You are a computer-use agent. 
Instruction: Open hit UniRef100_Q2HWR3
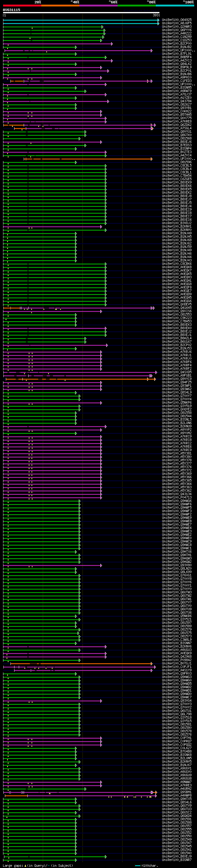[177, 26]
